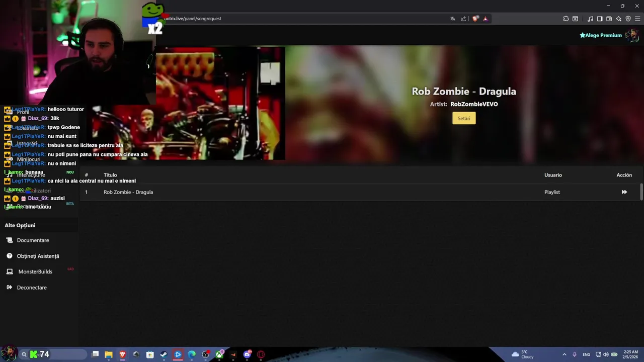Viewport: 644px width, 362px height.
Task: Click the Rob Zombie - Dragula song heading
Action: pyautogui.click(x=464, y=92)
